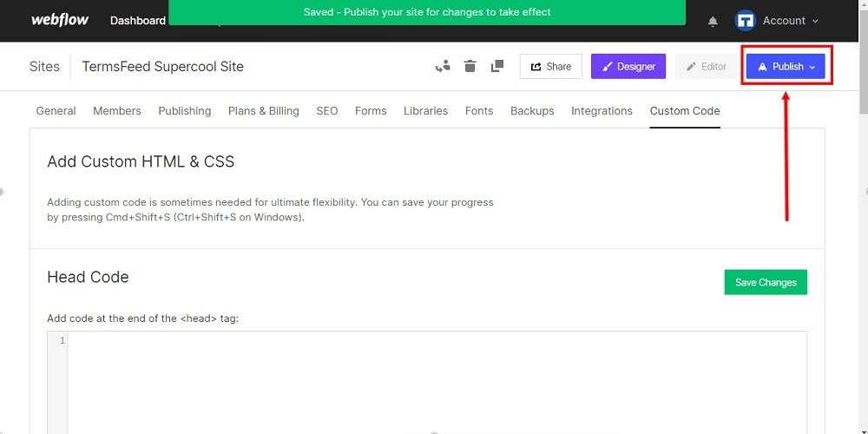Click the Webflow logo
This screenshot has width=868, height=434.
click(x=60, y=21)
